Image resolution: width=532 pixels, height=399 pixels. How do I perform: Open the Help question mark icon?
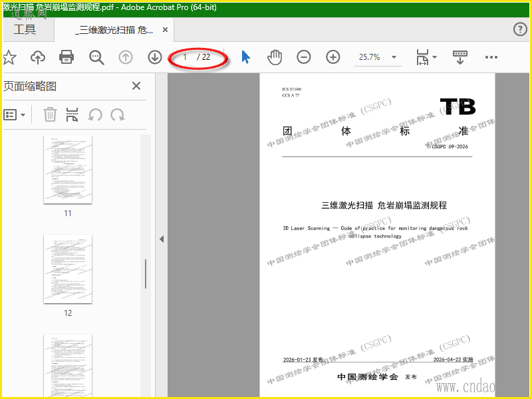[x=520, y=29]
